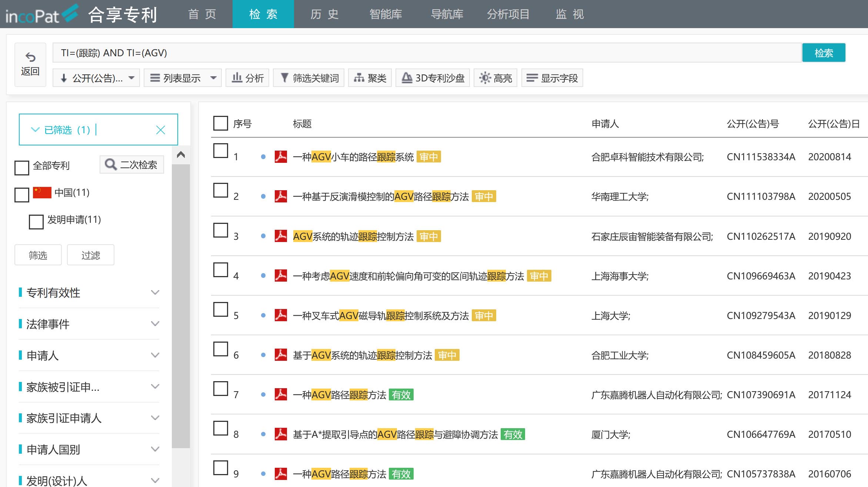Open the 分析项目 navigation tab

pos(508,14)
